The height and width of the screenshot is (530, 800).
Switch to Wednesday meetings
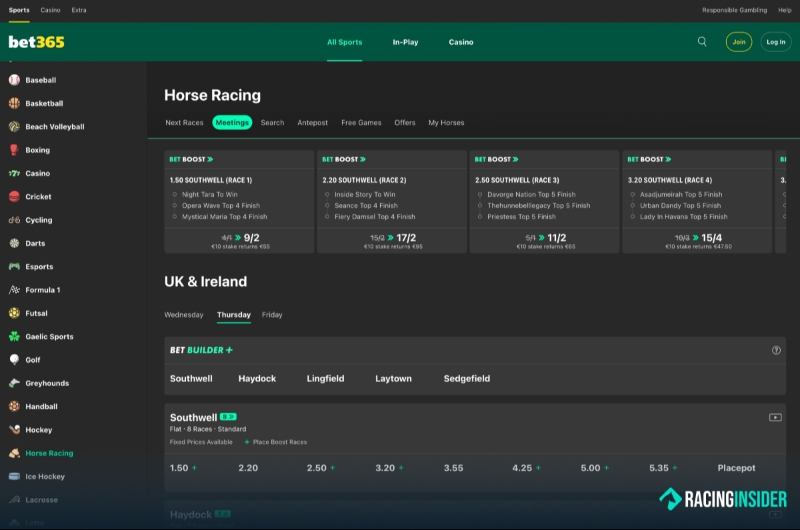coord(184,315)
